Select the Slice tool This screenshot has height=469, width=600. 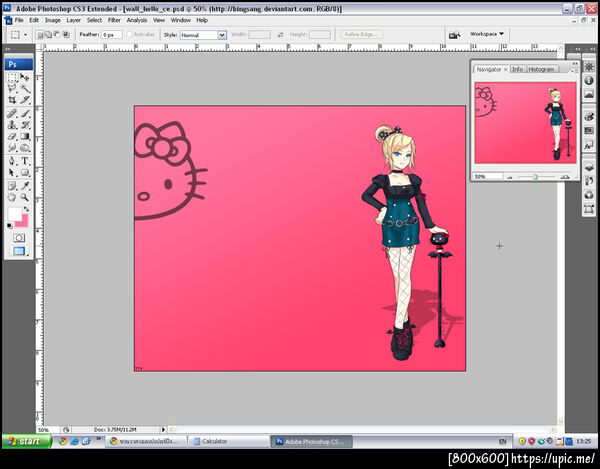[25, 100]
